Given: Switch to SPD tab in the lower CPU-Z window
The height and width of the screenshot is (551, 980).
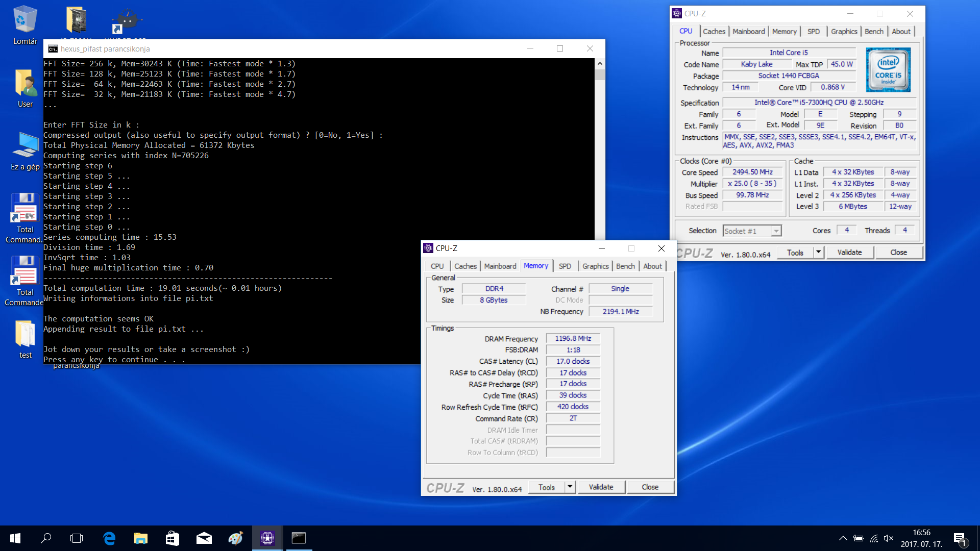Looking at the screenshot, I should (x=565, y=266).
